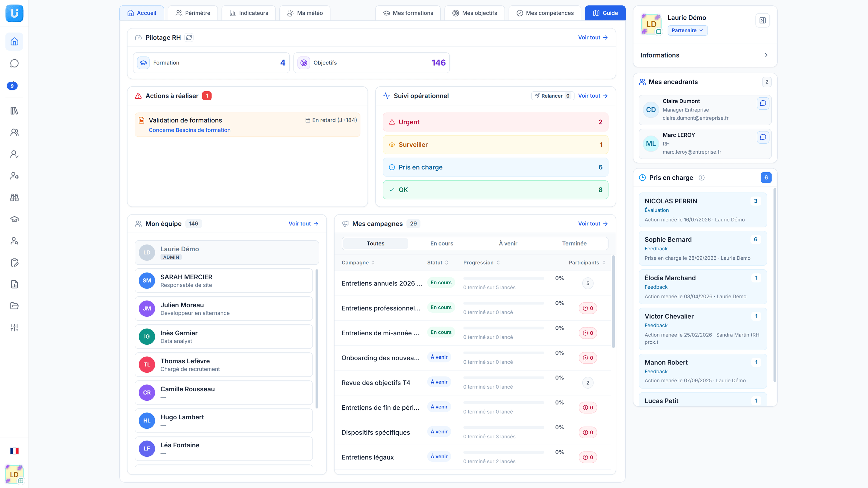
Task: Open the chat messages sidebar icon
Action: (14, 63)
